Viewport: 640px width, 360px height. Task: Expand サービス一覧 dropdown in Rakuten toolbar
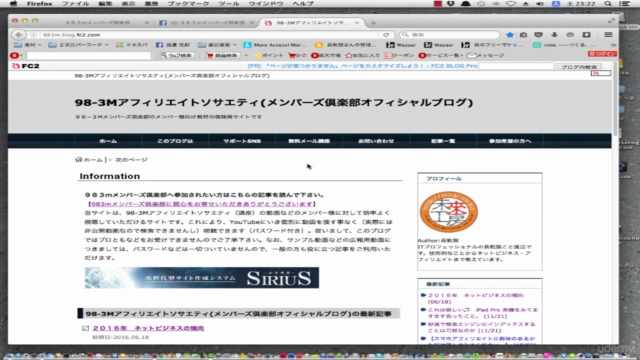pos(441,55)
